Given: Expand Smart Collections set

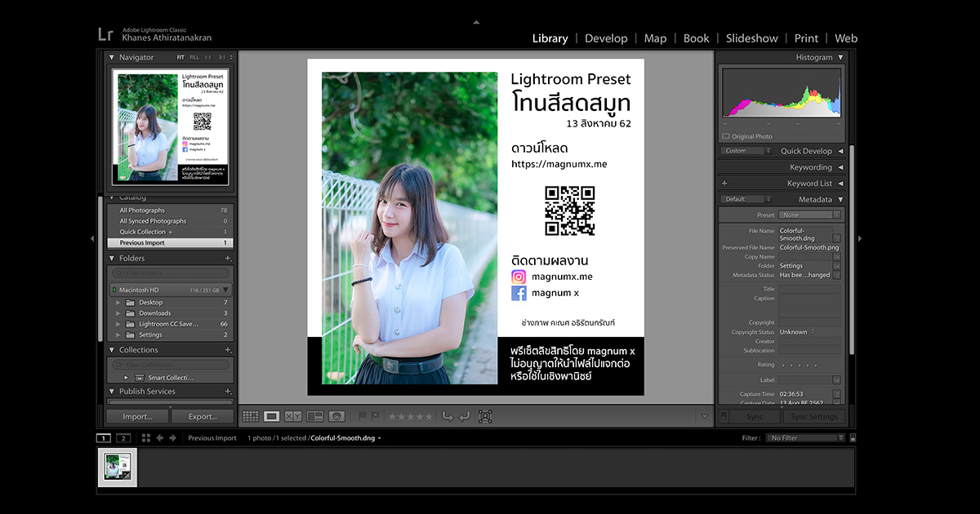Looking at the screenshot, I should coord(127,378).
